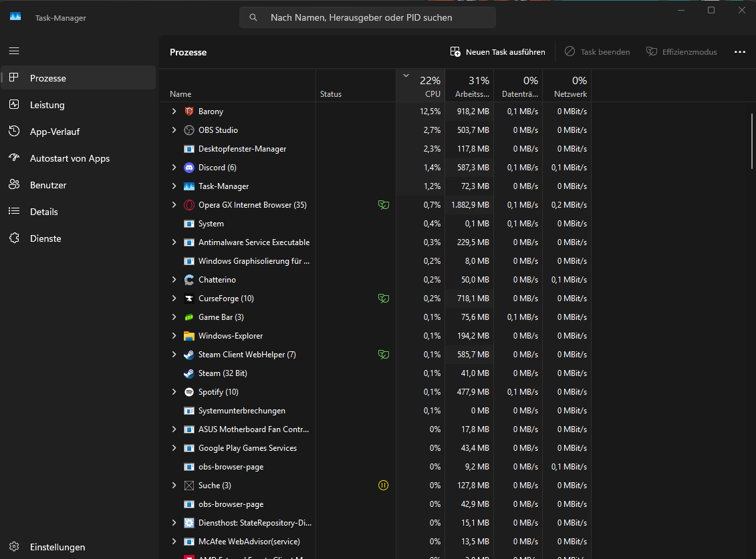Expand the McAfee WebAdvisor(service) row

pyautogui.click(x=174, y=542)
